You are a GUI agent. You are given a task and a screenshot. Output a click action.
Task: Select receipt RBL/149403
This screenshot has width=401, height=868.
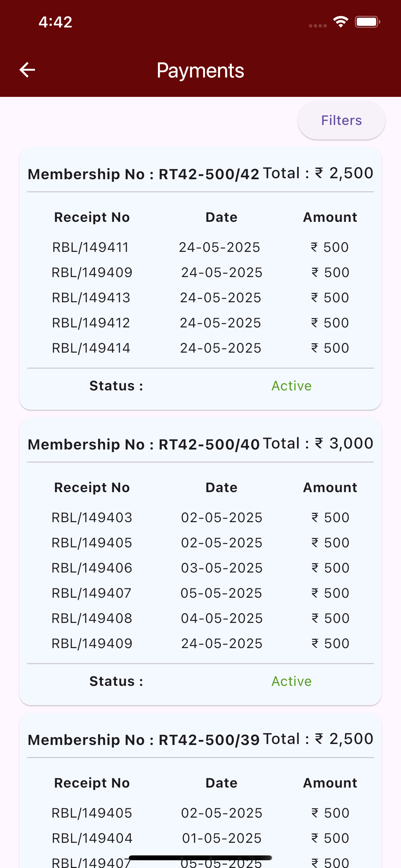click(x=200, y=518)
